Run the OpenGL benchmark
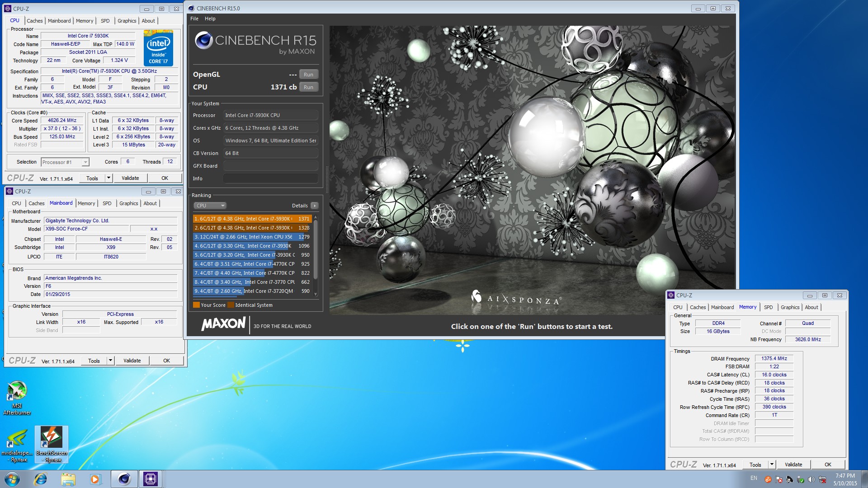The height and width of the screenshot is (488, 868). click(x=308, y=75)
